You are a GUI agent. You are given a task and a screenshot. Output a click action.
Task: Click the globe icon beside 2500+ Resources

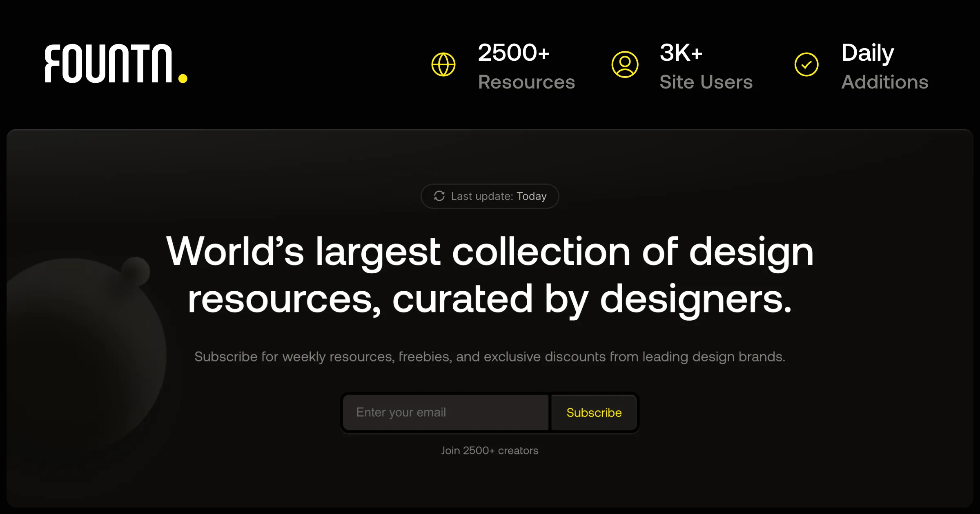click(x=443, y=64)
